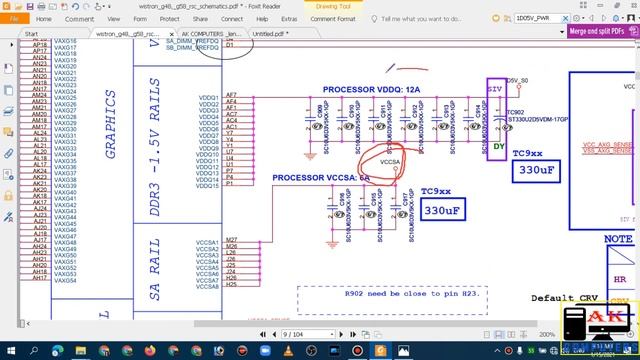Open Microsoft Edge from taskbar

(58, 351)
